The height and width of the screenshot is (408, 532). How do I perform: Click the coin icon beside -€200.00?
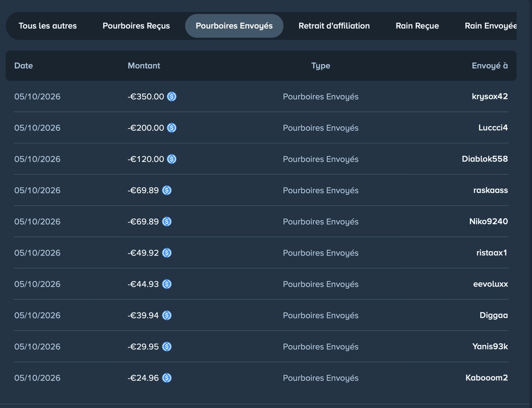[172, 128]
